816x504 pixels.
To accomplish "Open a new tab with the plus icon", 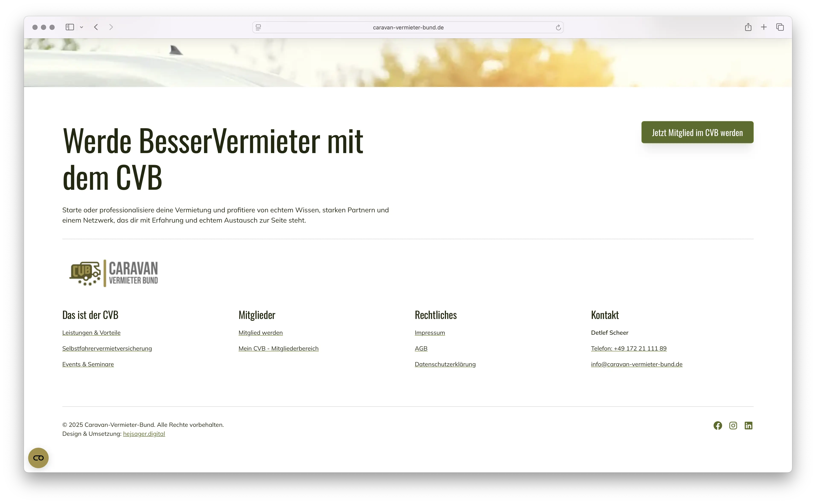I will pos(764,27).
